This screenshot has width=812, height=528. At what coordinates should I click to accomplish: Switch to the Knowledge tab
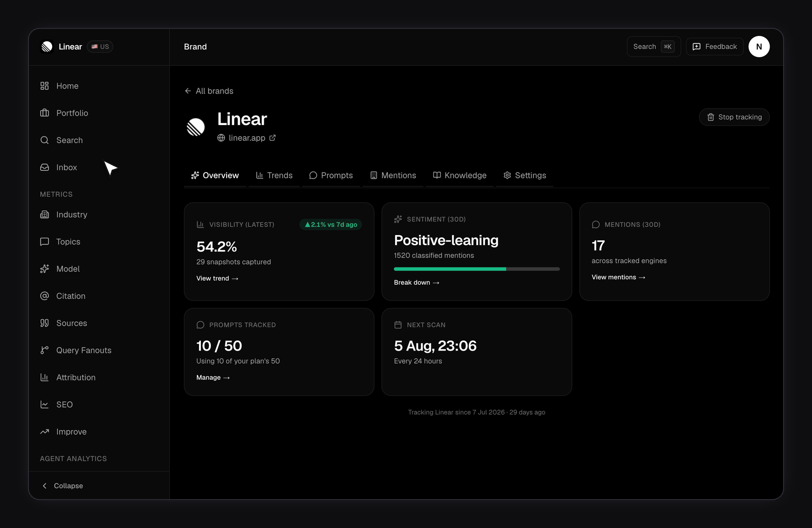coord(460,175)
